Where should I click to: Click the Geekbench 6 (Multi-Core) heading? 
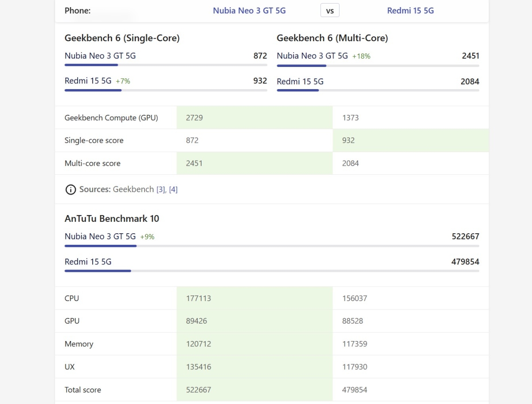pos(332,38)
